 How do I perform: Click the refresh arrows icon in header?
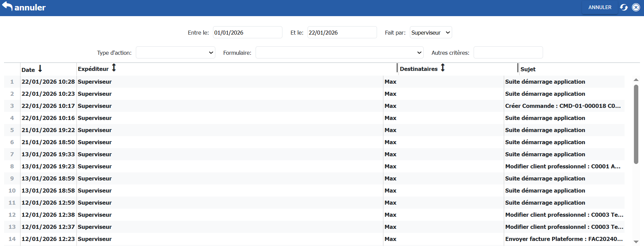[624, 7]
